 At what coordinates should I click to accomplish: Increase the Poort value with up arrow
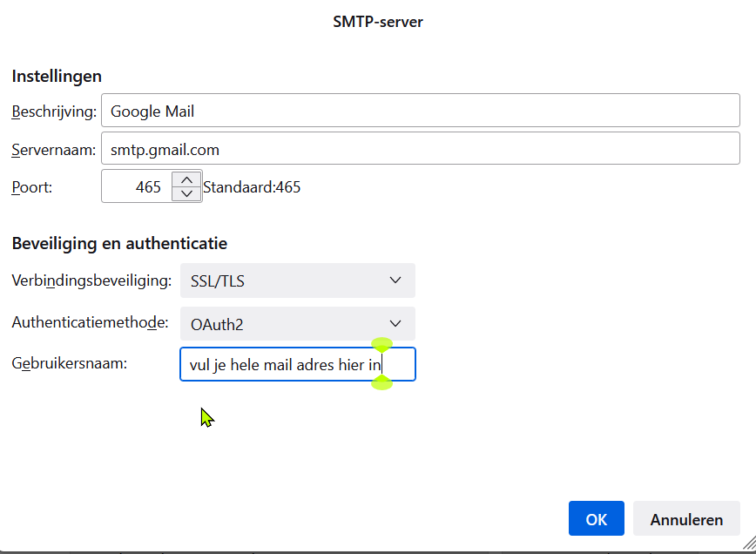[186, 179]
